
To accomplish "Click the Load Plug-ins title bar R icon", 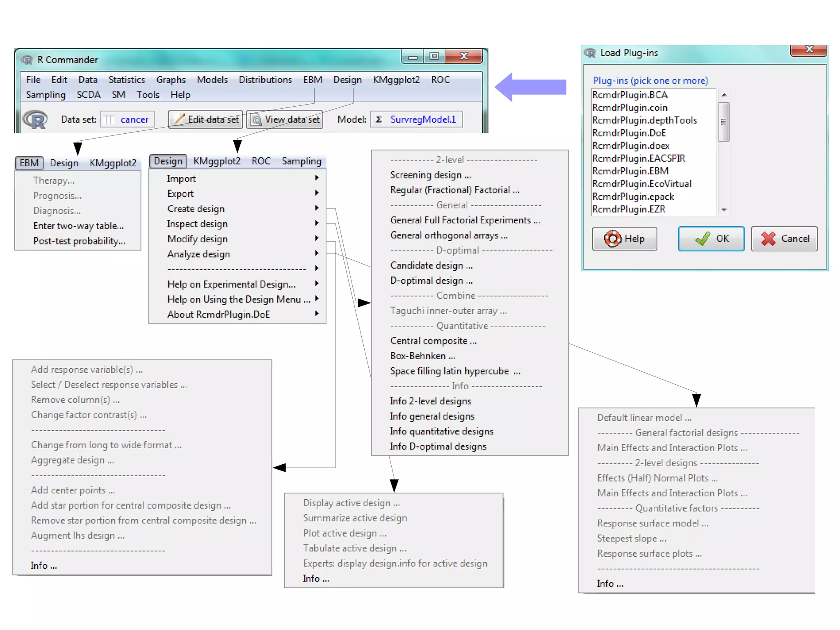I will pyautogui.click(x=590, y=53).
